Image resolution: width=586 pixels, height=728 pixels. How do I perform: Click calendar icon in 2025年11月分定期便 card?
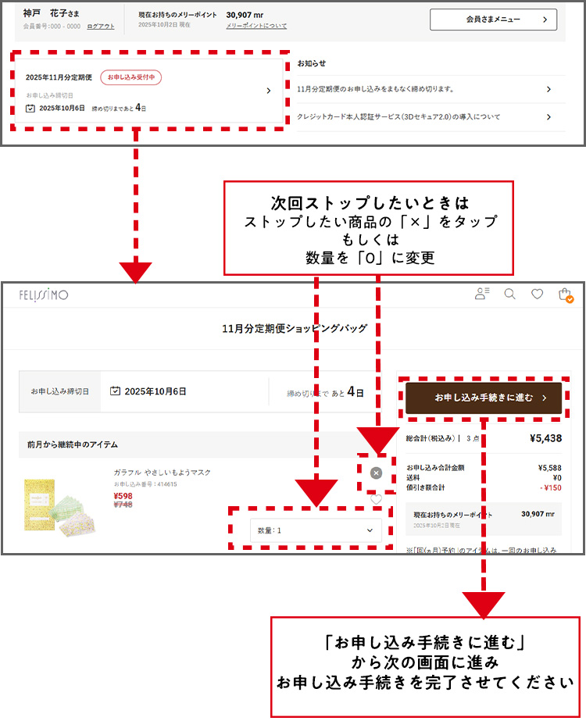point(30,108)
